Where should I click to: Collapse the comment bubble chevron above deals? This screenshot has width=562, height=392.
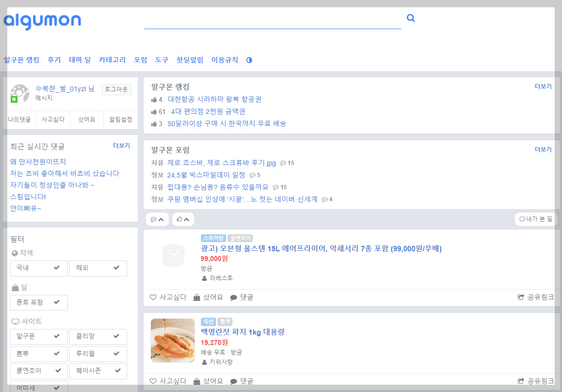point(156,219)
